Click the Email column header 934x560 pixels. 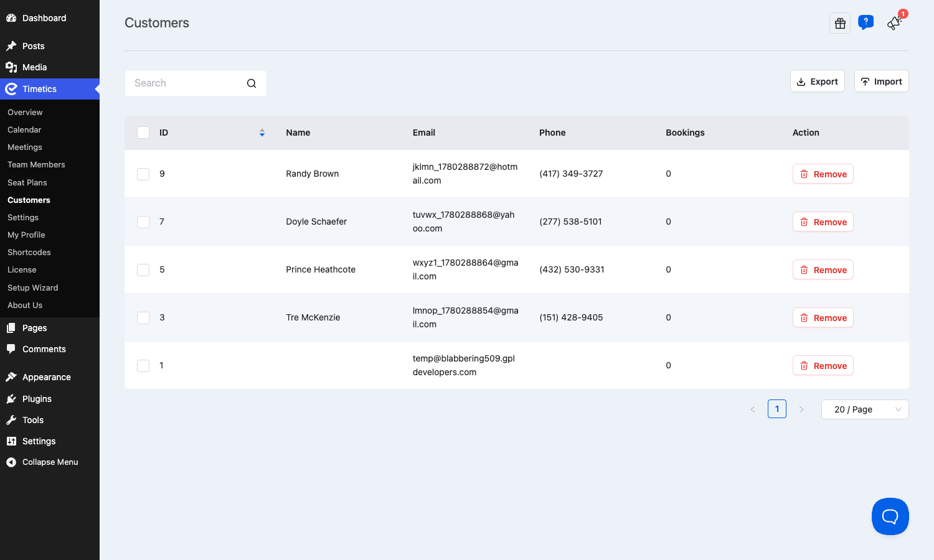pos(424,133)
